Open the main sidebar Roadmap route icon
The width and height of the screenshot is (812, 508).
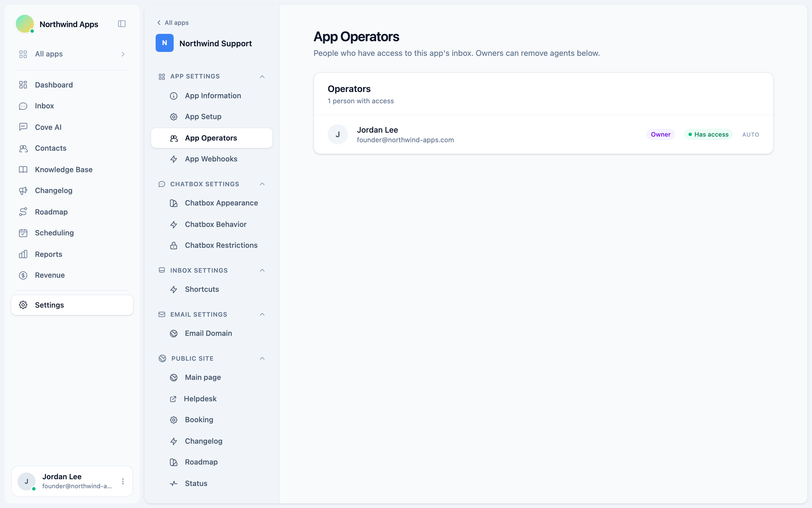coord(23,212)
